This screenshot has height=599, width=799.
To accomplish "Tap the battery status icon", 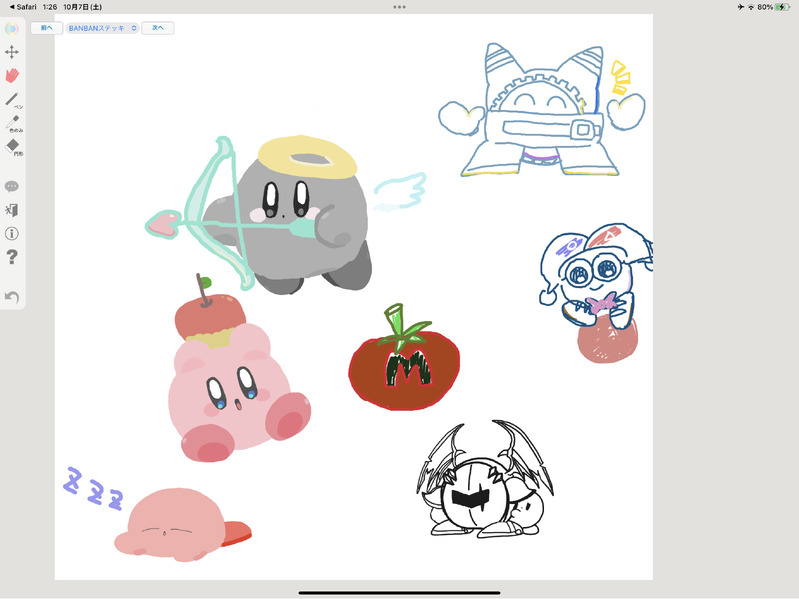I will pyautogui.click(x=782, y=7).
